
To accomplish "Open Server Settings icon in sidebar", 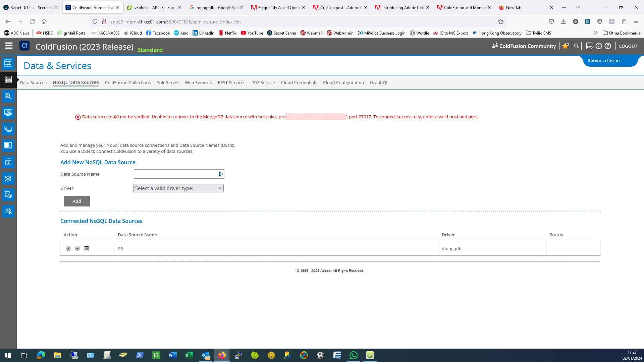I will 8,63.
